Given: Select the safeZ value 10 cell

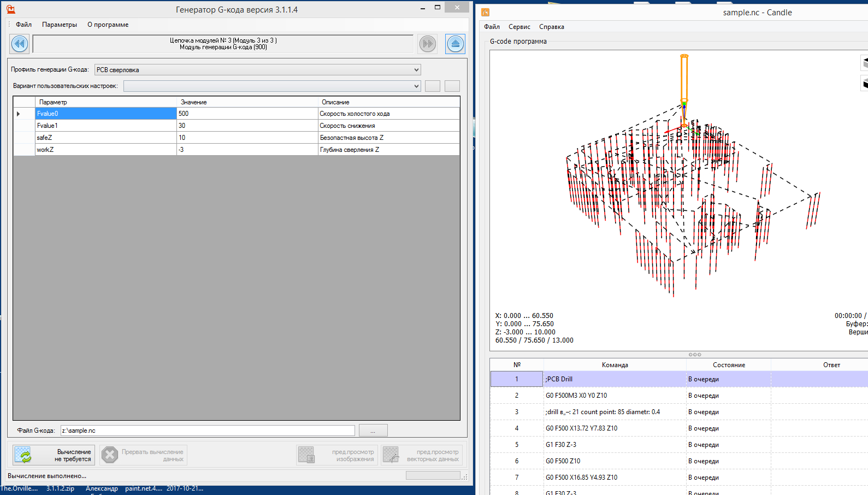Looking at the screenshot, I should 247,138.
